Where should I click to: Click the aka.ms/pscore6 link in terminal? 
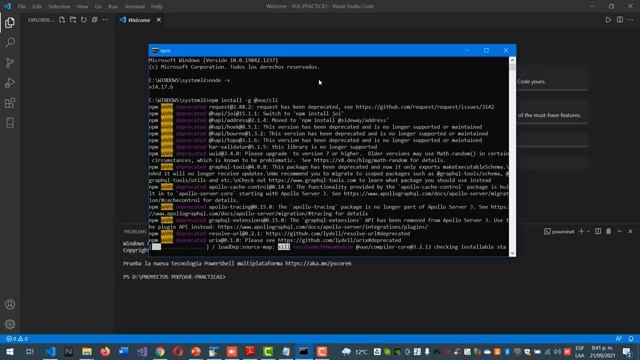pyautogui.click(x=318, y=264)
